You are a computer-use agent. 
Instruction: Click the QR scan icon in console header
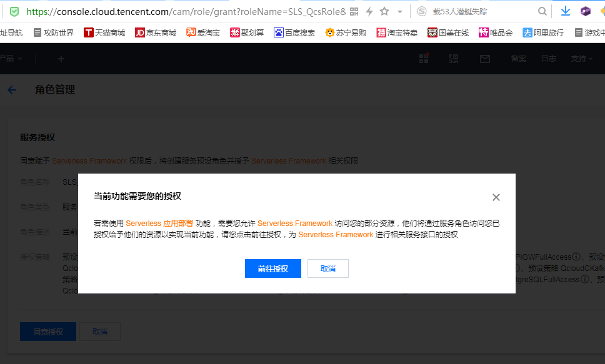454,59
